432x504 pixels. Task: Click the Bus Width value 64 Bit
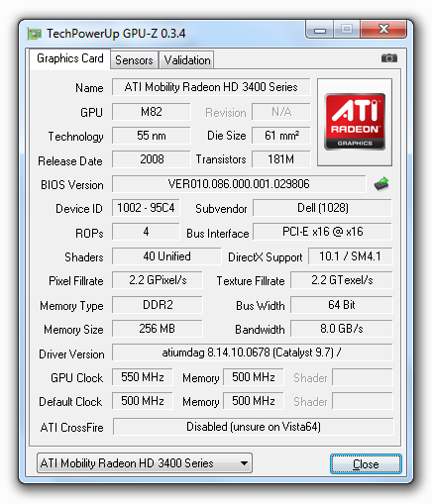pyautogui.click(x=342, y=304)
